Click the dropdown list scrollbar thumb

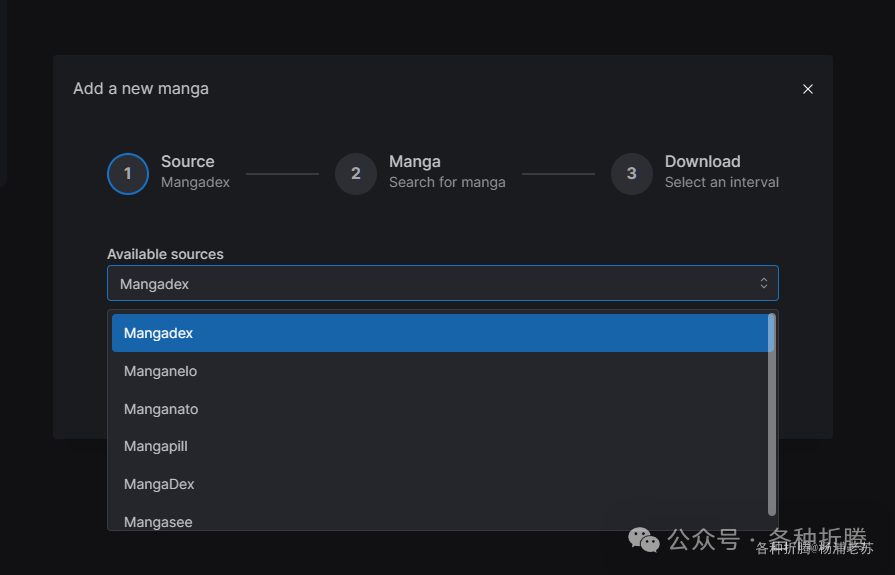click(772, 415)
